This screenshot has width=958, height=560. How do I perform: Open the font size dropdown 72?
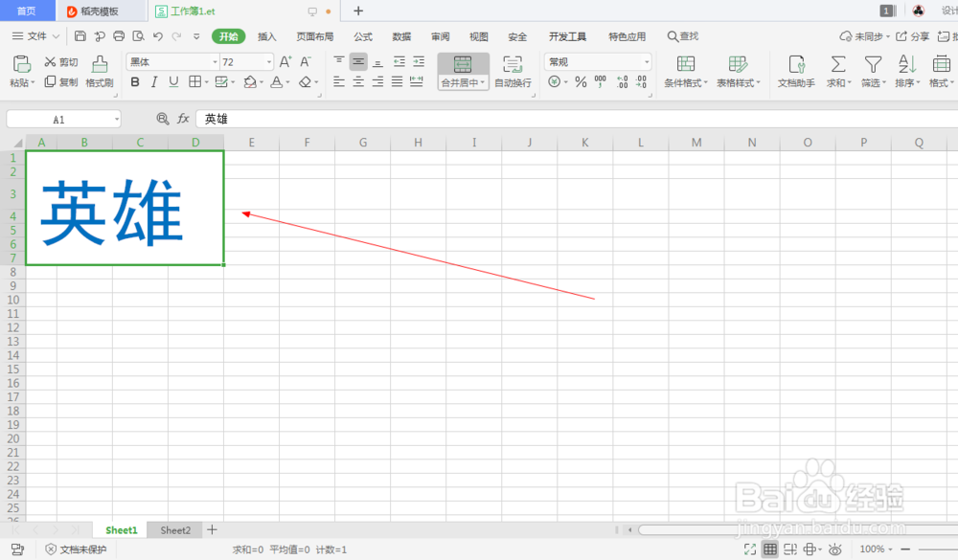[269, 61]
